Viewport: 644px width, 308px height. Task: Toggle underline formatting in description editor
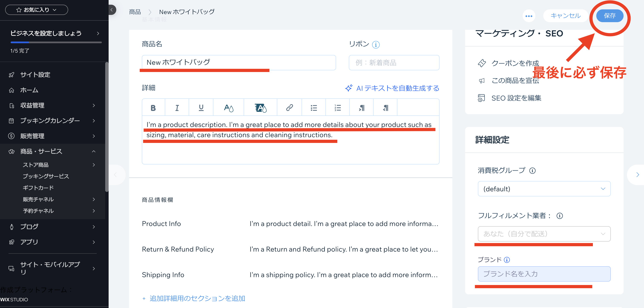tap(201, 108)
